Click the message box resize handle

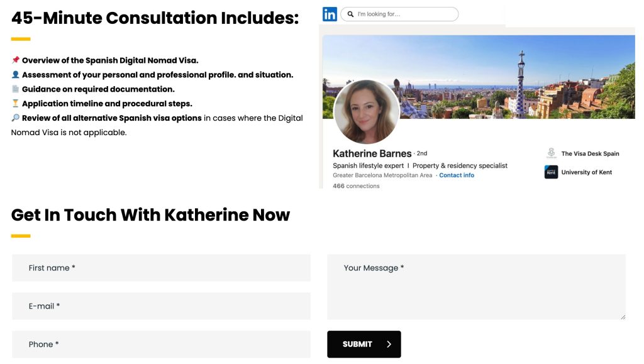(623, 317)
